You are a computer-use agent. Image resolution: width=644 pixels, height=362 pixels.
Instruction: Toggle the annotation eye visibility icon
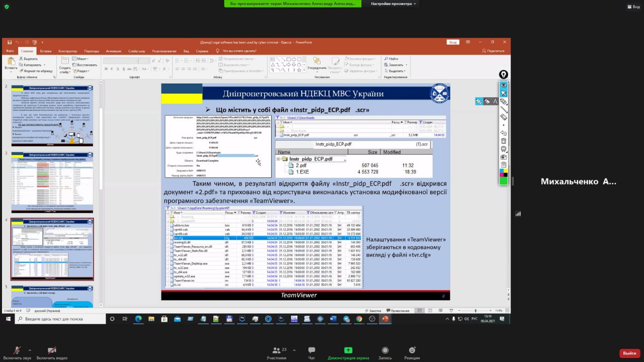(504, 86)
